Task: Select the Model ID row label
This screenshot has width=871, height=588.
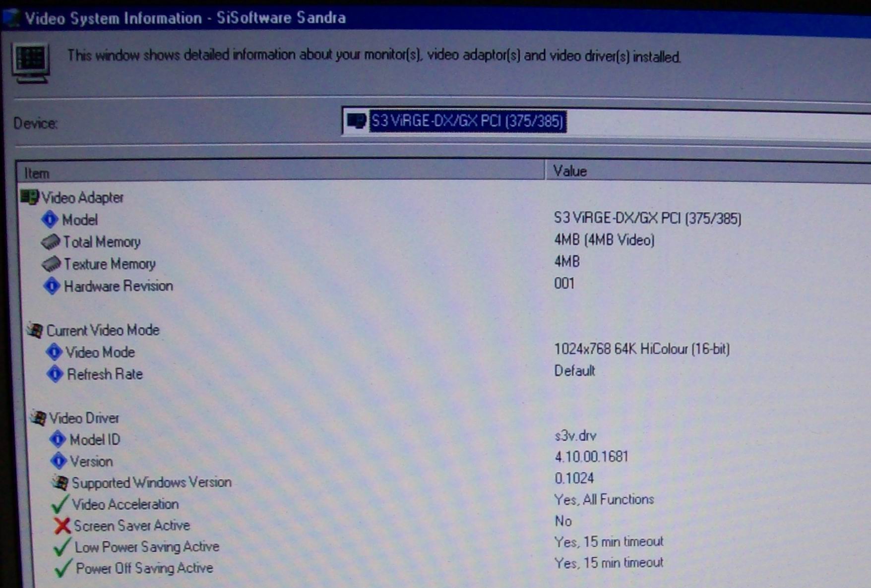Action: tap(95, 440)
